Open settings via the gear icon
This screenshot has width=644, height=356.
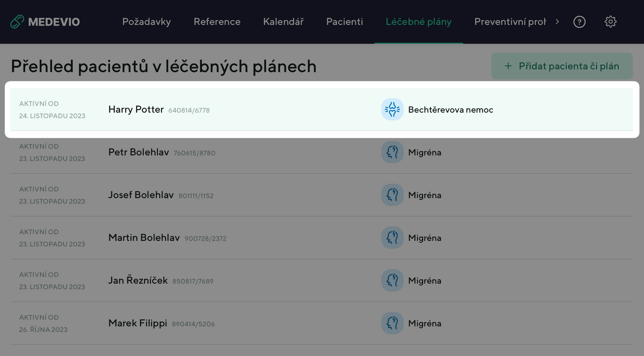tap(610, 22)
